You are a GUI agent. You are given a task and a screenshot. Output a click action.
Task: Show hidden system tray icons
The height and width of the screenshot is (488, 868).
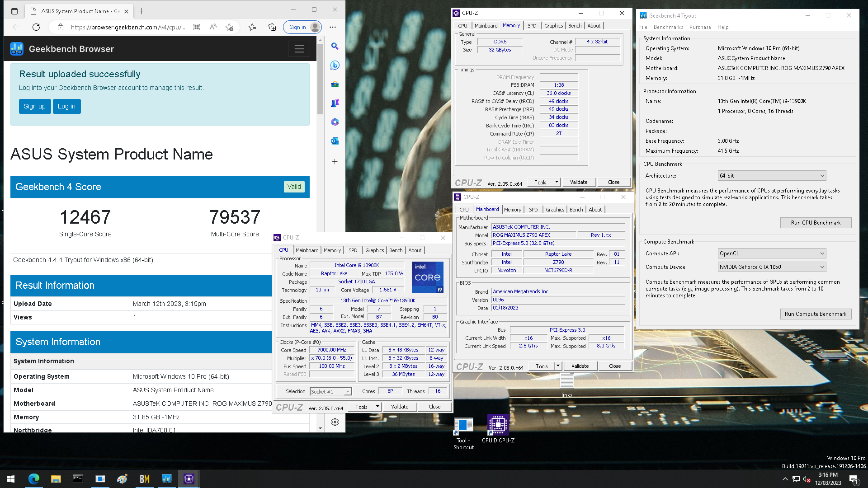point(785,479)
